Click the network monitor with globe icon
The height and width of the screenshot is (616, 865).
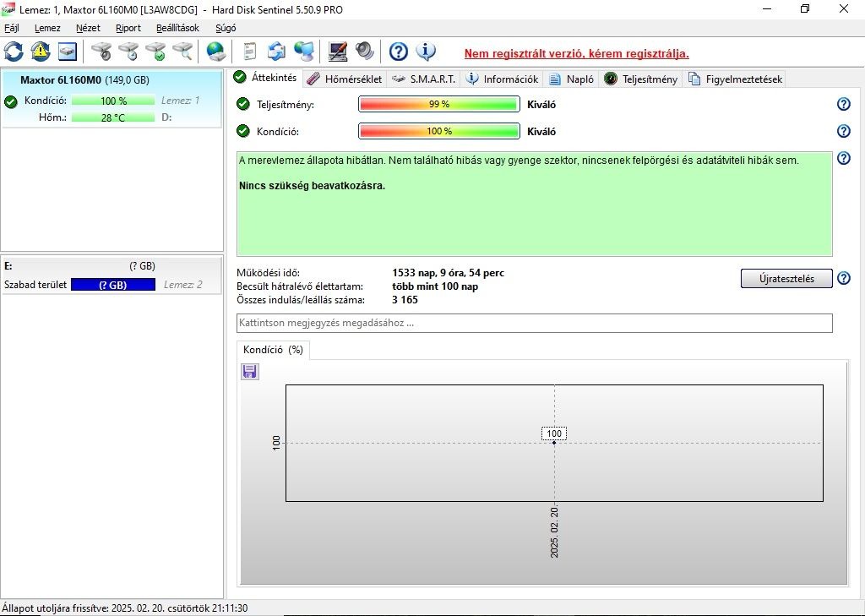(304, 52)
